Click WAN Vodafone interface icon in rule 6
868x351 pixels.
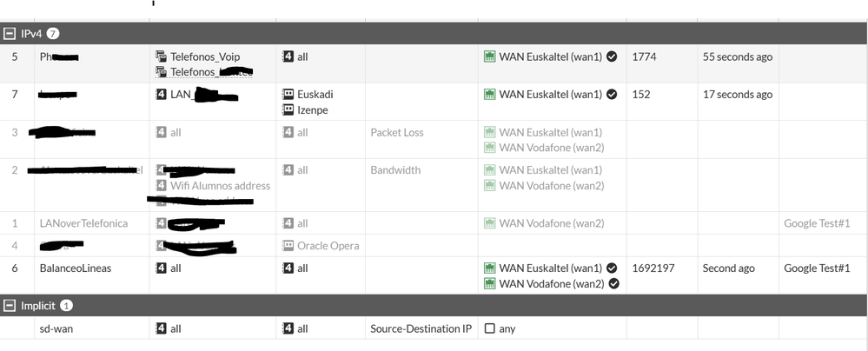coord(490,284)
